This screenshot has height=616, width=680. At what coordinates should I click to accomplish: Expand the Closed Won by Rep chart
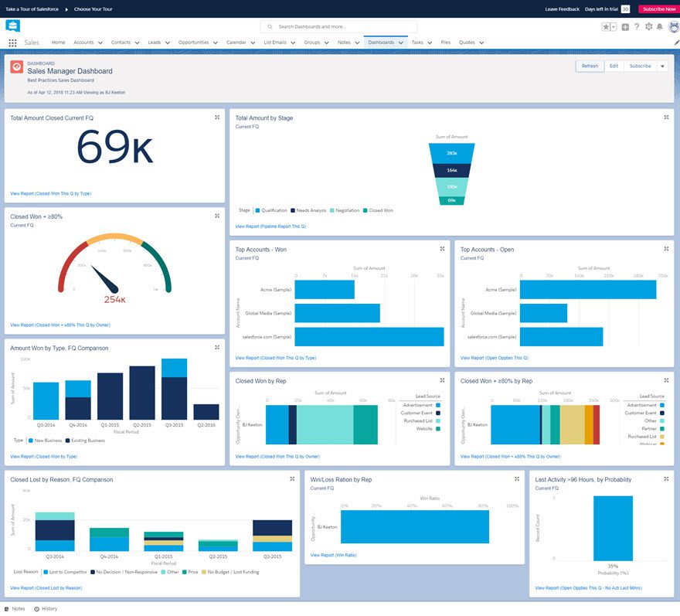(442, 380)
